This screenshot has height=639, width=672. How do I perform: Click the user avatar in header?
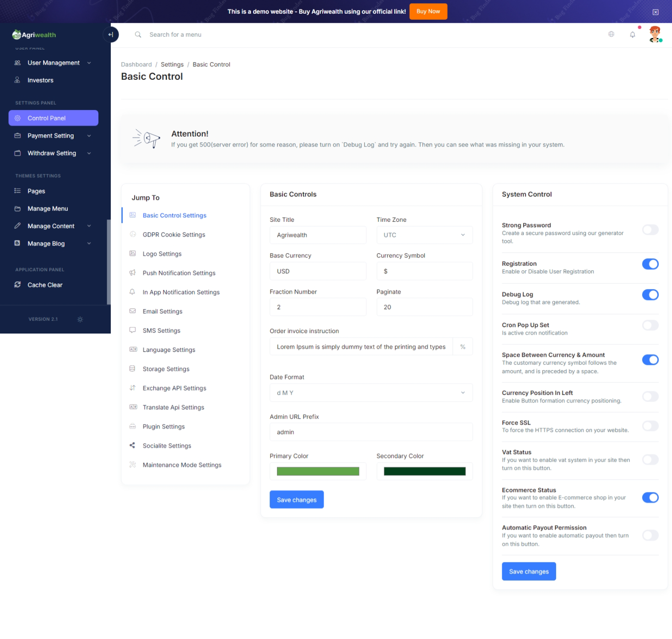tap(655, 34)
